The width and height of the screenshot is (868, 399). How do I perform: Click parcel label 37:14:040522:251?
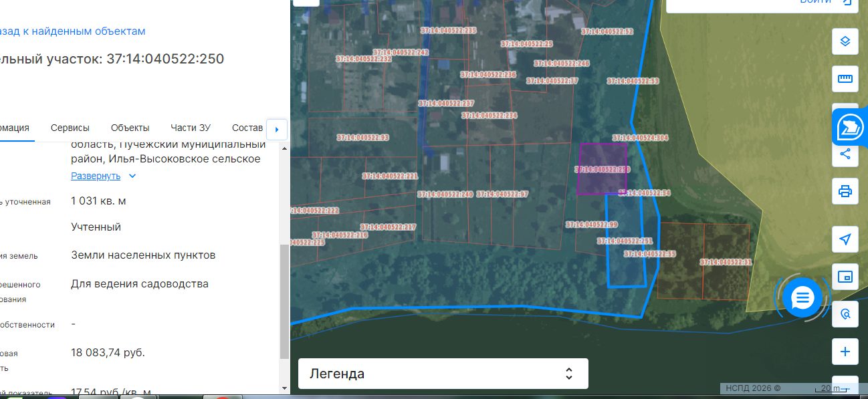pyautogui.click(x=625, y=241)
